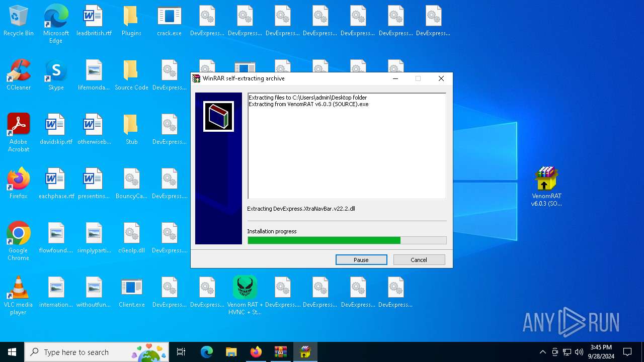Viewport: 644px width, 362px height.
Task: Select cGeoIp.dll file on desktop
Action: [x=131, y=238]
